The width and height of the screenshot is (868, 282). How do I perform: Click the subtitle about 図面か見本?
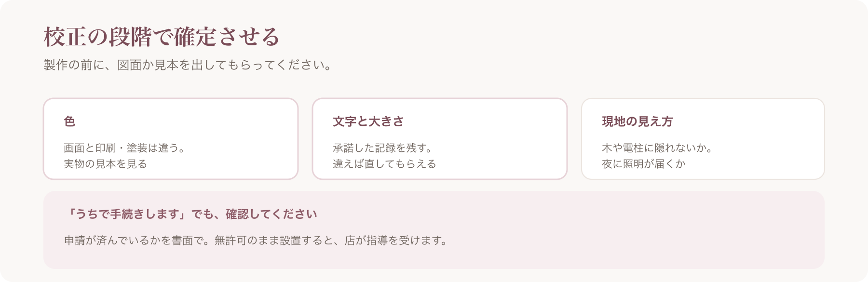click(x=188, y=65)
